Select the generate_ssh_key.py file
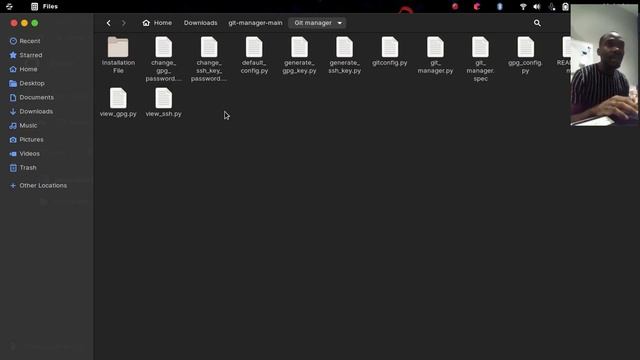The image size is (640, 360). (344, 55)
